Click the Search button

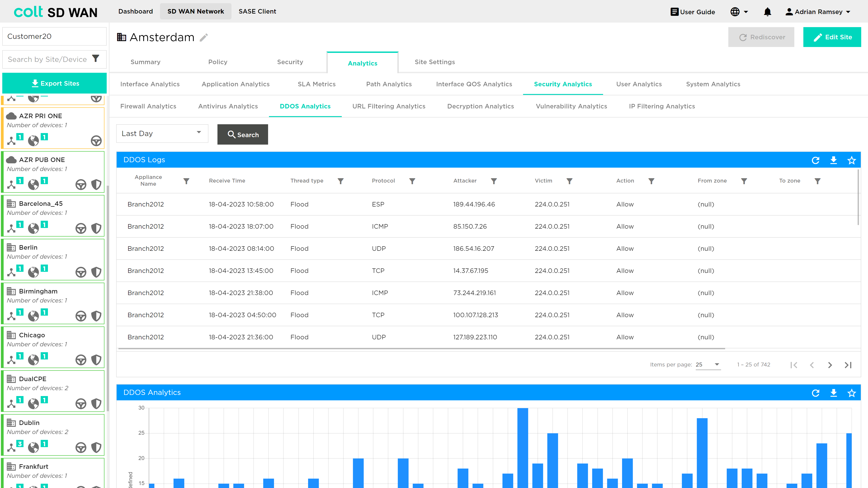243,134
